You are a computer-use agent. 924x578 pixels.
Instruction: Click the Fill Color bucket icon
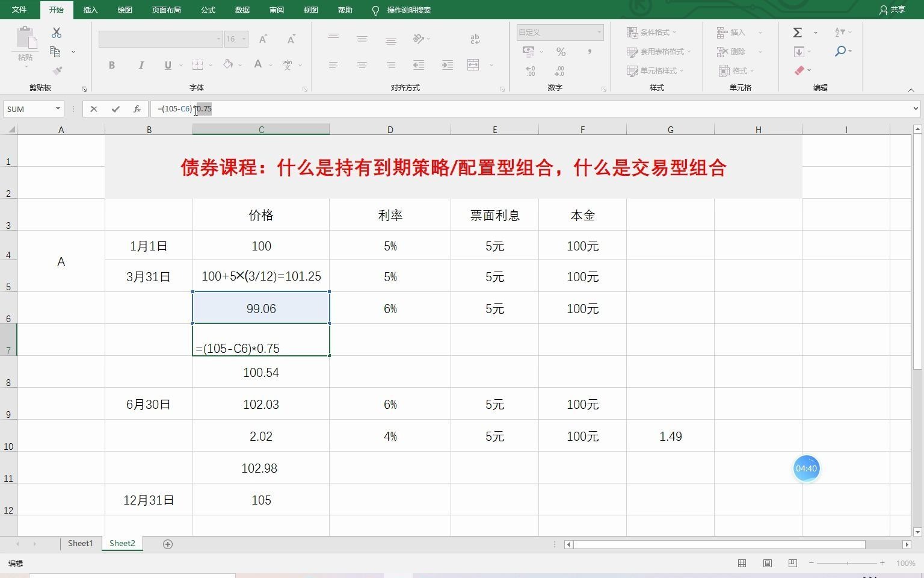(228, 64)
